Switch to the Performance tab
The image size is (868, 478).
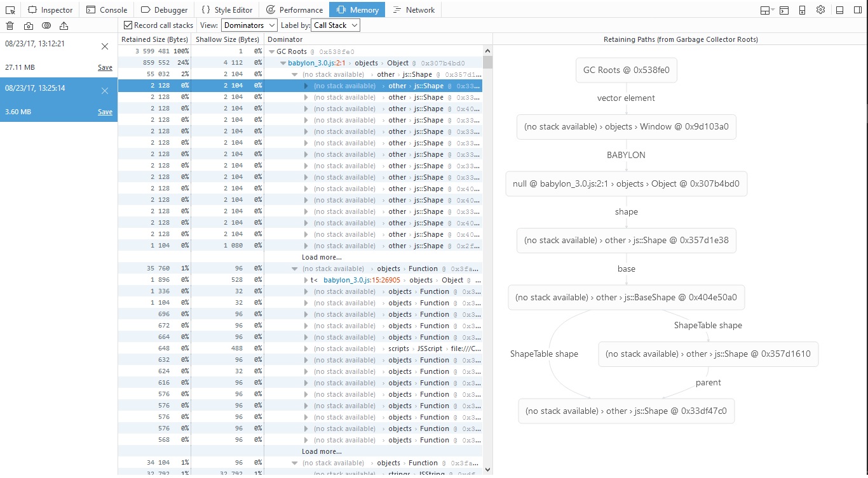[294, 10]
